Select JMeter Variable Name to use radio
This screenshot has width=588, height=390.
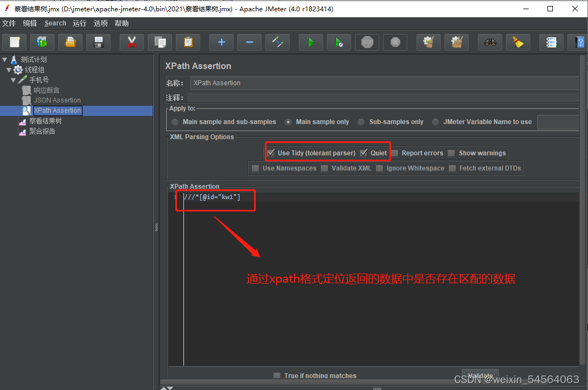tap(435, 122)
